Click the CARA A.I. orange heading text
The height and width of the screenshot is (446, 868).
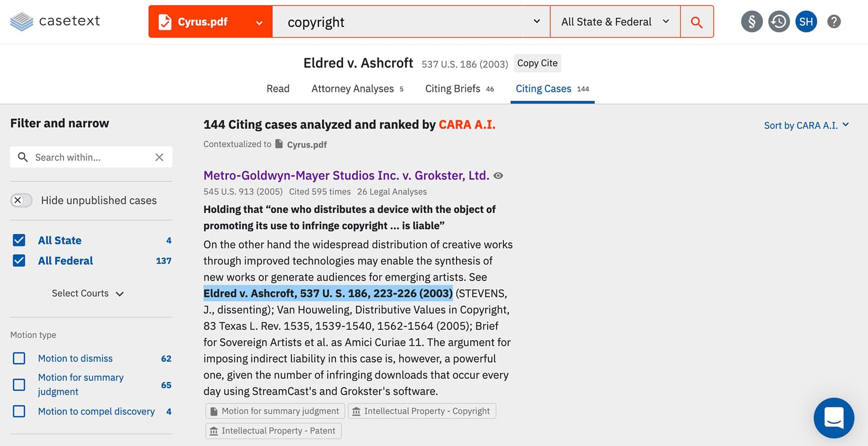tap(467, 125)
